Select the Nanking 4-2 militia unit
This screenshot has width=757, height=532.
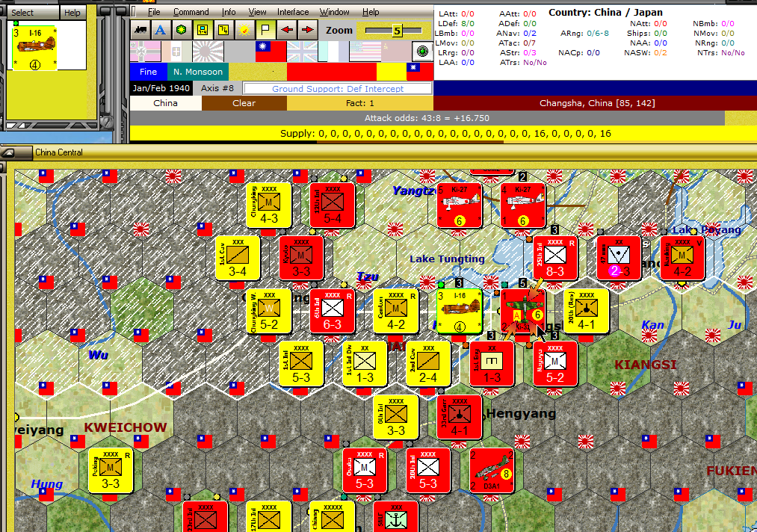[682, 259]
